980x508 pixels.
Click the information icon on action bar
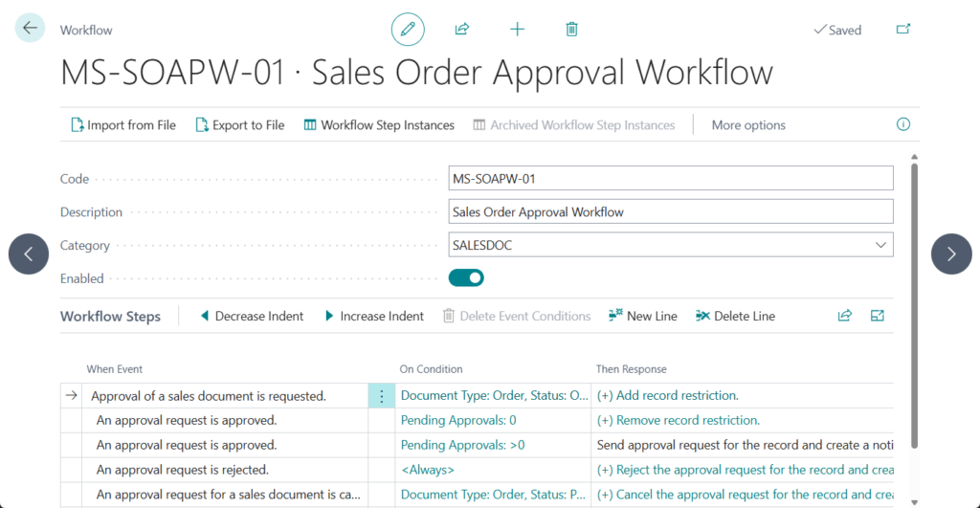[902, 124]
